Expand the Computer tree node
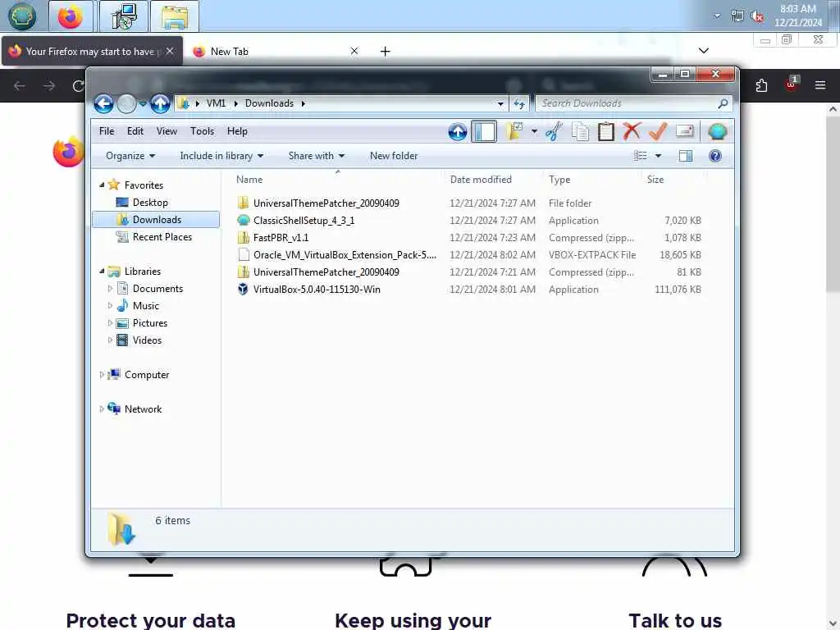840x630 pixels. click(x=101, y=374)
